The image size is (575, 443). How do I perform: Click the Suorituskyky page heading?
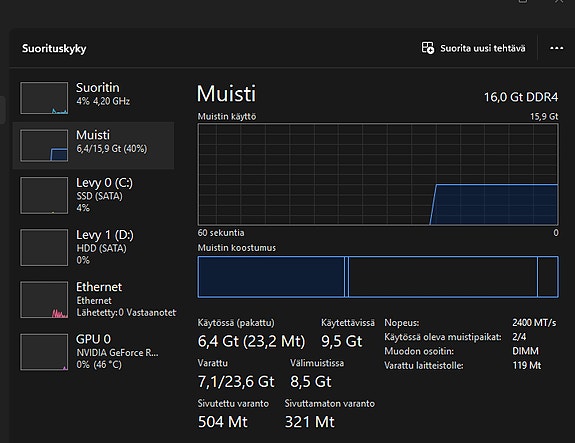click(54, 48)
